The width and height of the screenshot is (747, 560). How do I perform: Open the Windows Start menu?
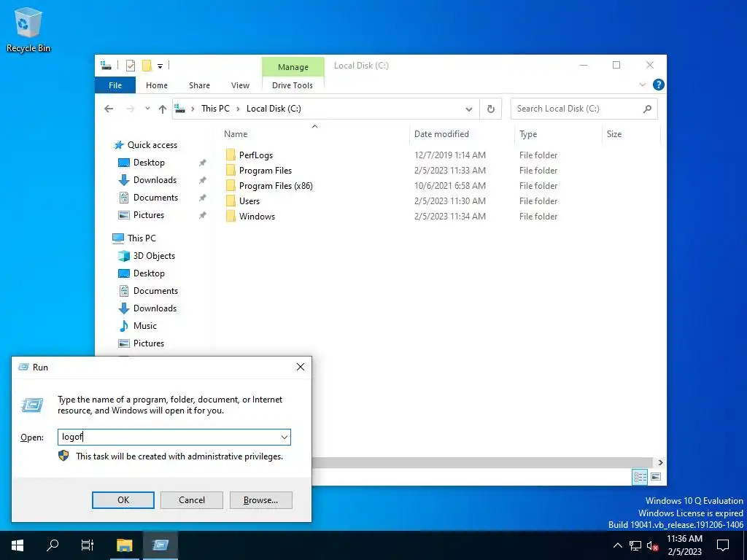18,545
